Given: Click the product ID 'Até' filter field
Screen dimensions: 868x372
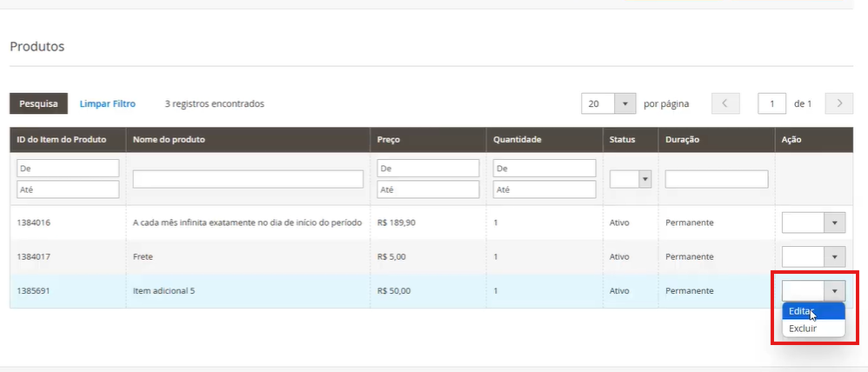Looking at the screenshot, I should [67, 189].
